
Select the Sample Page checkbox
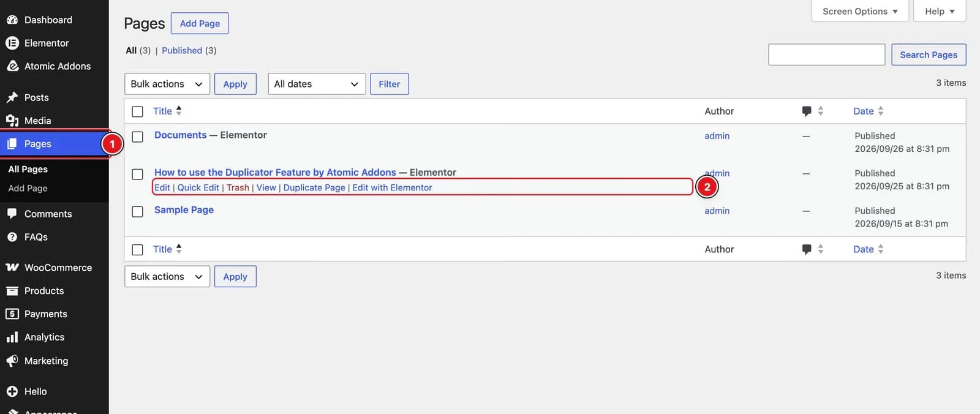tap(138, 211)
